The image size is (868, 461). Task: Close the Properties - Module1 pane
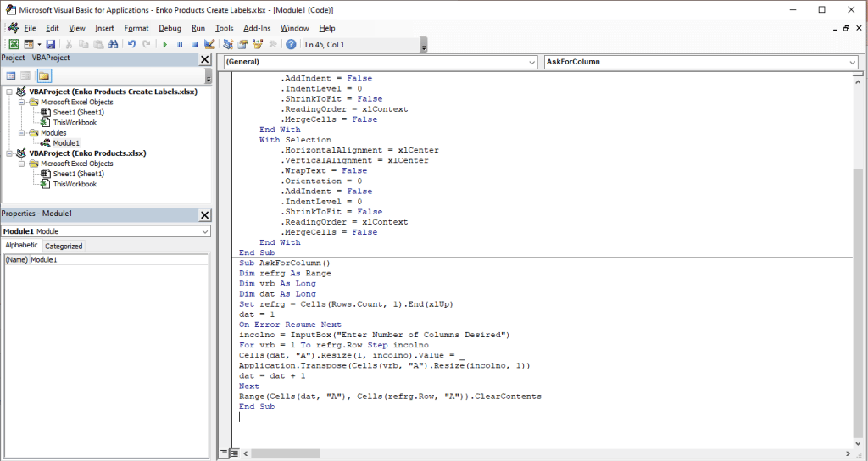(x=204, y=214)
